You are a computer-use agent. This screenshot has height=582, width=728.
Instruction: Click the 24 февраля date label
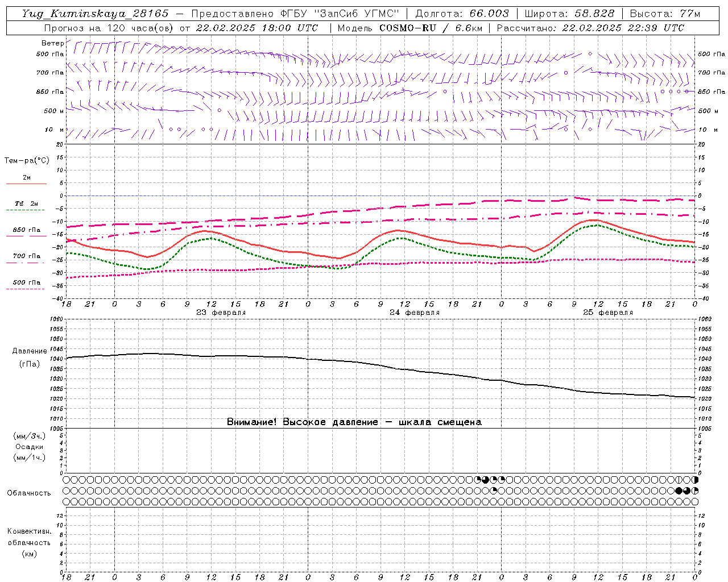[415, 313]
